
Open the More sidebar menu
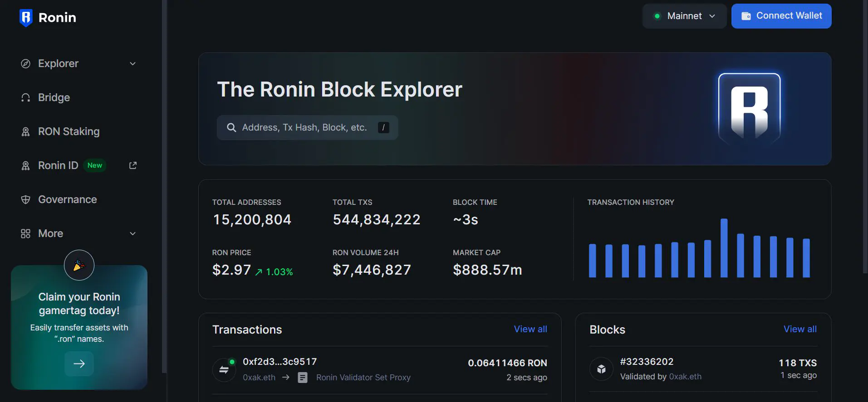(79, 233)
